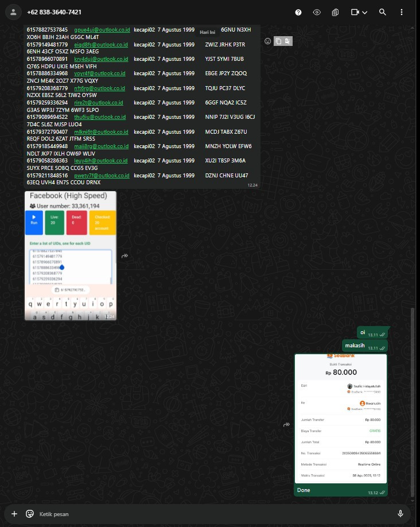Click the clipboard documents icon in header
Screen dimensions: 420x527
335,13
